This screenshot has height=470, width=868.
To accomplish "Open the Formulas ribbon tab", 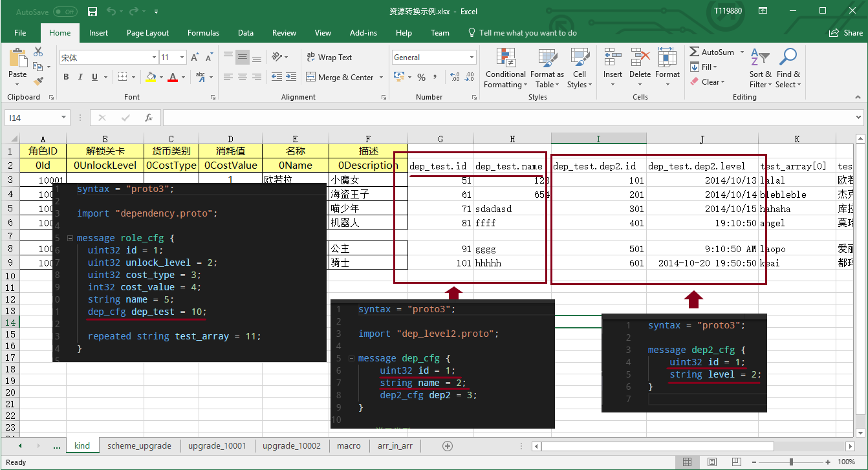I will coord(203,33).
